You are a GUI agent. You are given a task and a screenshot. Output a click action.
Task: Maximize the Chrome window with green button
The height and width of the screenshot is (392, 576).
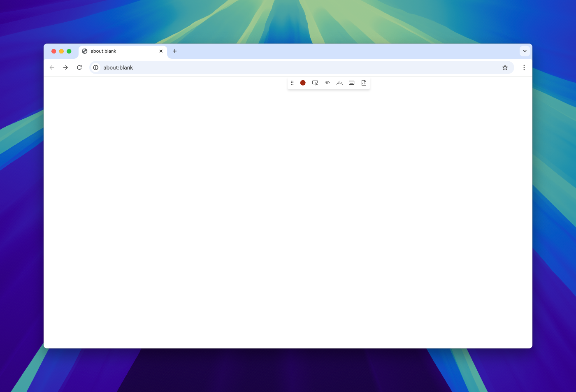69,51
